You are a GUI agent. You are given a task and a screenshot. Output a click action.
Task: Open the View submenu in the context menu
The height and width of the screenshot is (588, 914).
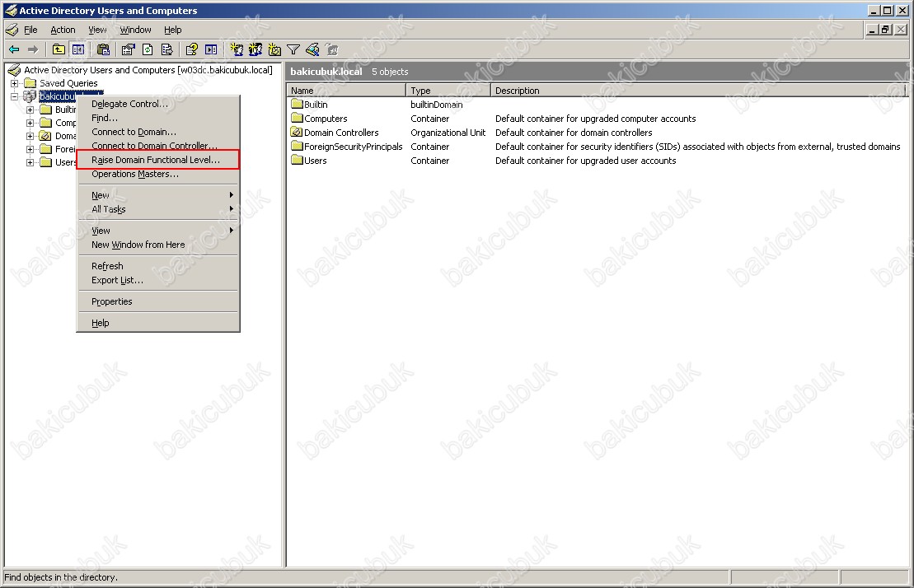tap(158, 231)
